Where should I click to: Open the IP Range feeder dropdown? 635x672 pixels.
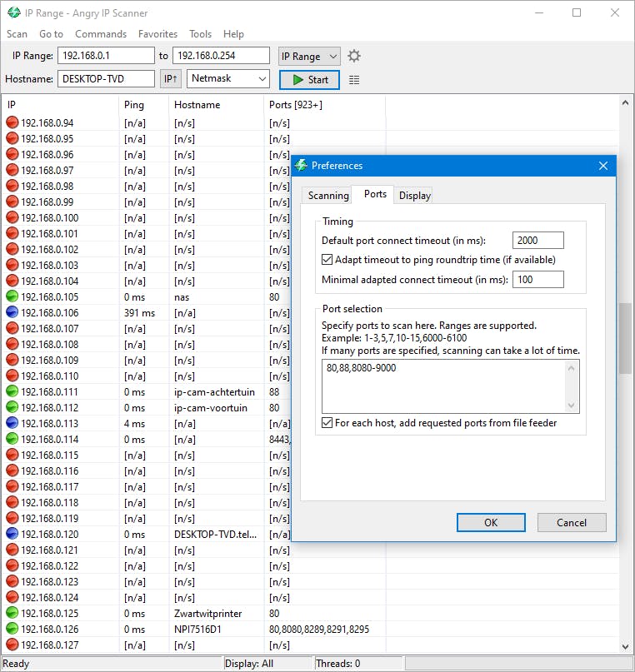(x=309, y=56)
